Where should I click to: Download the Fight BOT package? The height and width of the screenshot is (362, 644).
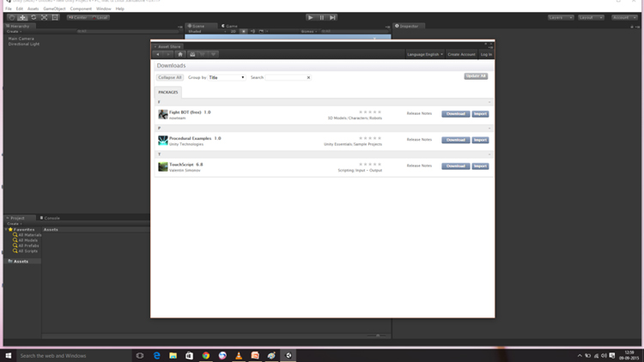455,114
